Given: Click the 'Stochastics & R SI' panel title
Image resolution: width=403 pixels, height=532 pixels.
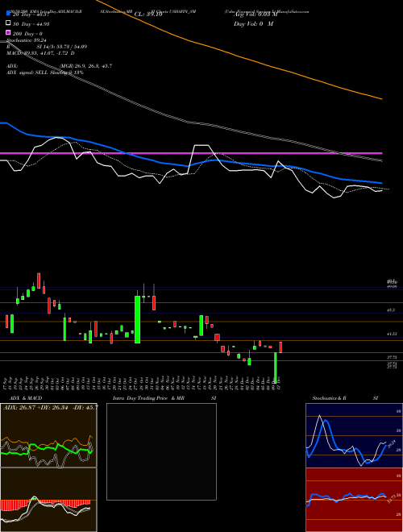Looking at the screenshot, I should 345,398.
